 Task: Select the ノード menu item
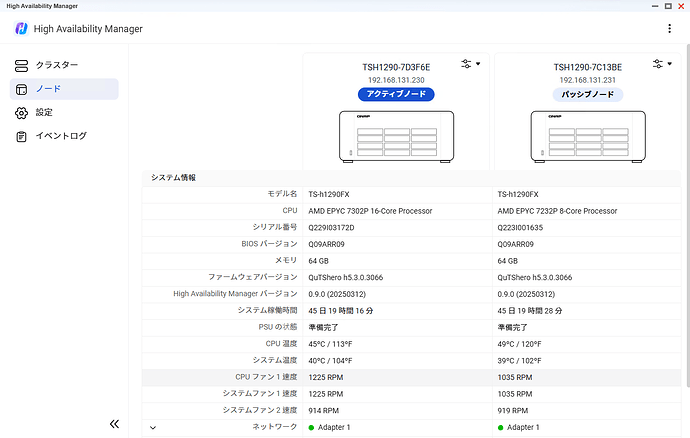(49, 89)
